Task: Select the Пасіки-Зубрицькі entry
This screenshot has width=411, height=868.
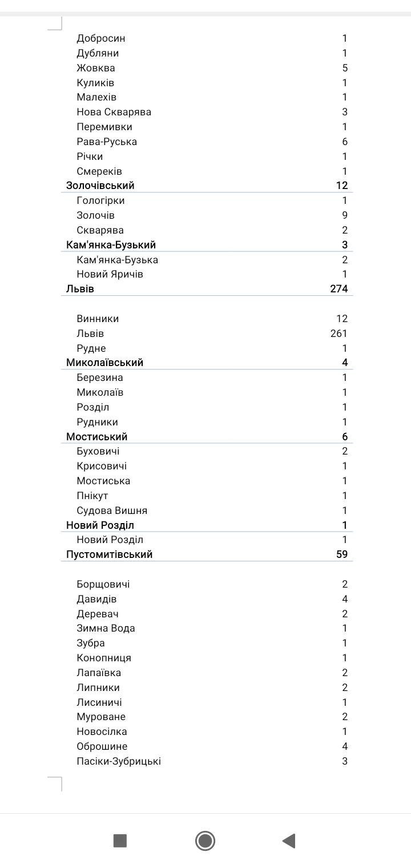Action: (119, 761)
